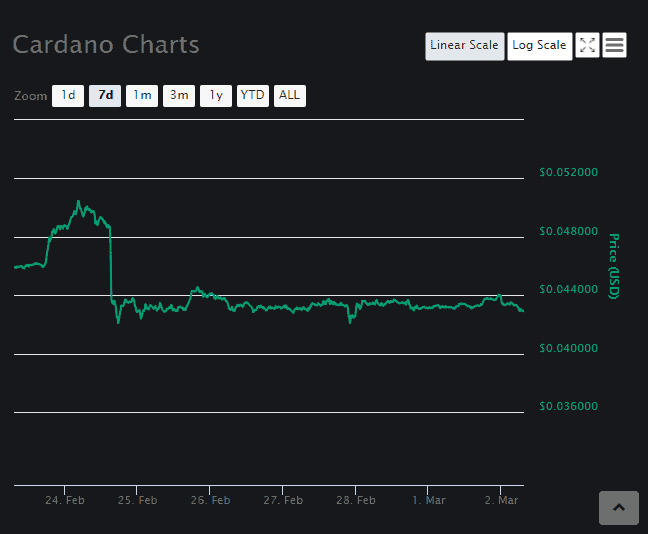Click the 24. Feb date label
648x534 pixels.
pos(65,500)
